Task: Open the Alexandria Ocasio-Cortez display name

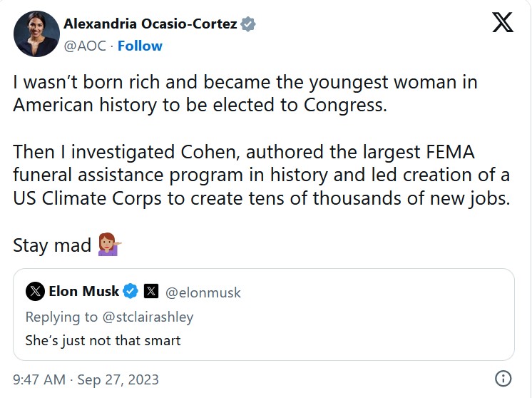Action: click(x=150, y=24)
